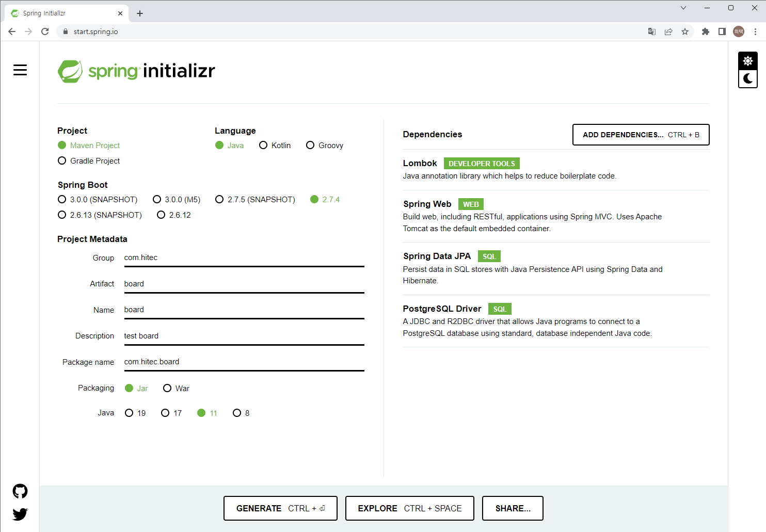Choose Groovy language
This screenshot has width=766, height=532.
[x=325, y=146]
